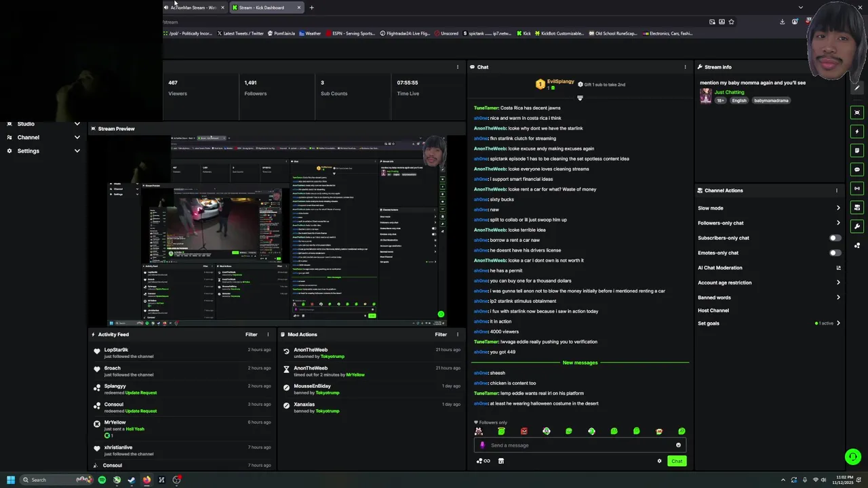Switch to ActionMan Stream browser tab
The height and width of the screenshot is (488, 868).
click(193, 7)
